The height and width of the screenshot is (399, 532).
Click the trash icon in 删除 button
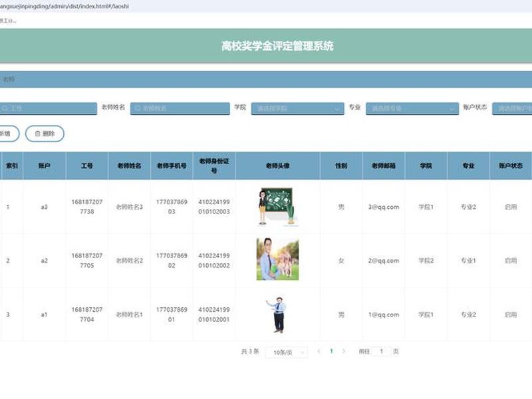point(38,134)
